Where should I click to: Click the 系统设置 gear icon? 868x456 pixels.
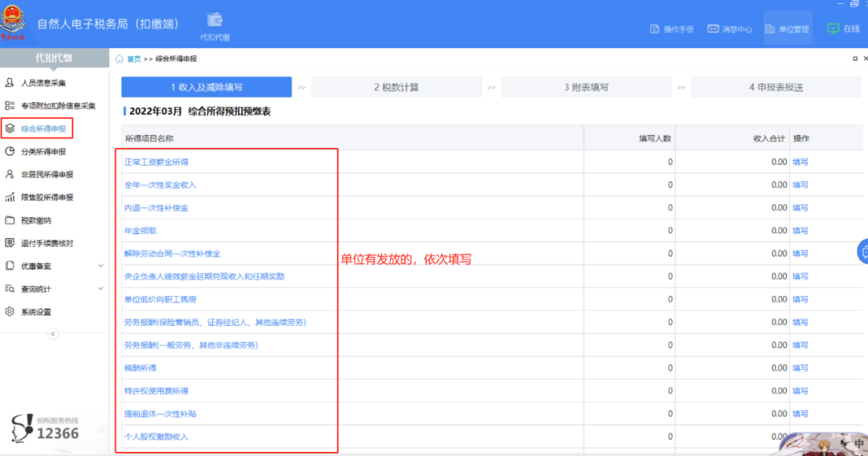[x=10, y=311]
